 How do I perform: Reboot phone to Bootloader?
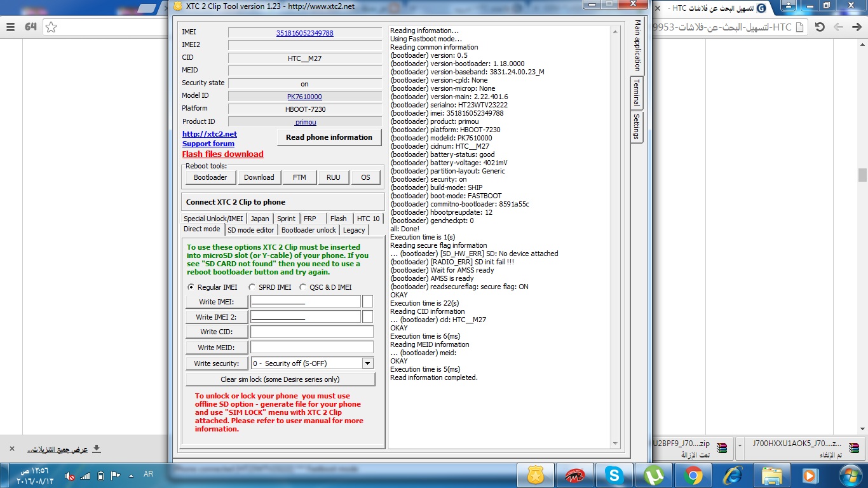pos(210,177)
